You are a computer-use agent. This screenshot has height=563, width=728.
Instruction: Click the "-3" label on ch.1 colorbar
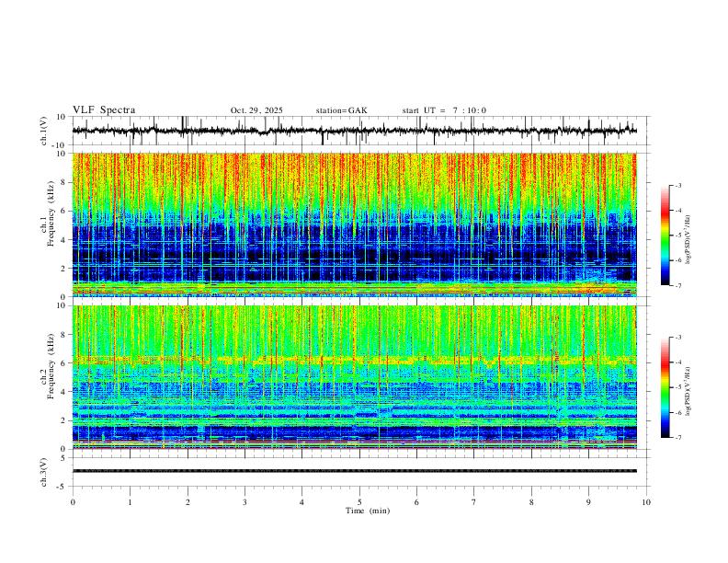point(677,185)
